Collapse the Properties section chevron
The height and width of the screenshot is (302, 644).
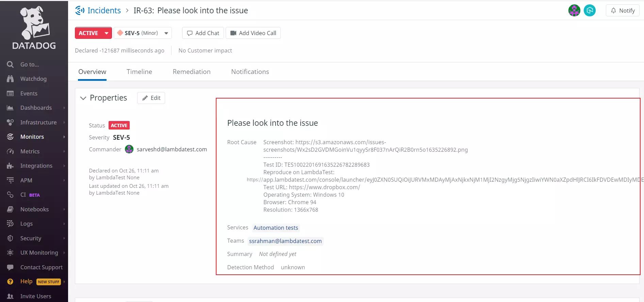click(x=83, y=98)
